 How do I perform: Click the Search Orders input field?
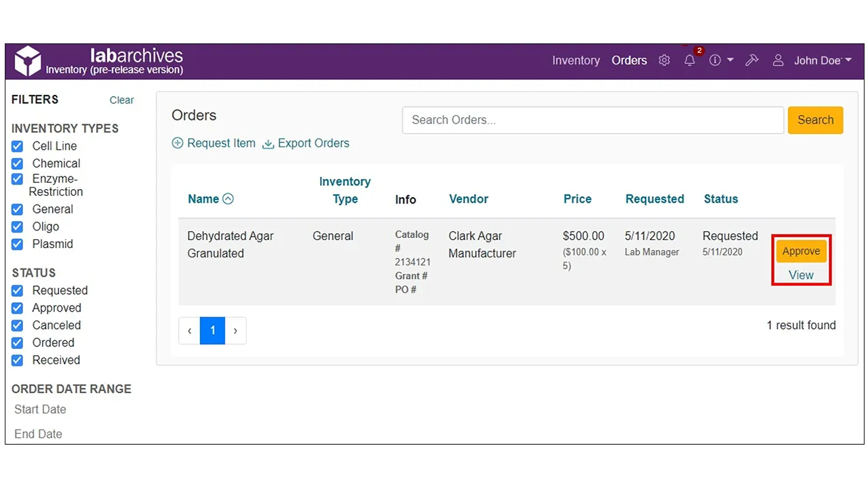(x=593, y=120)
